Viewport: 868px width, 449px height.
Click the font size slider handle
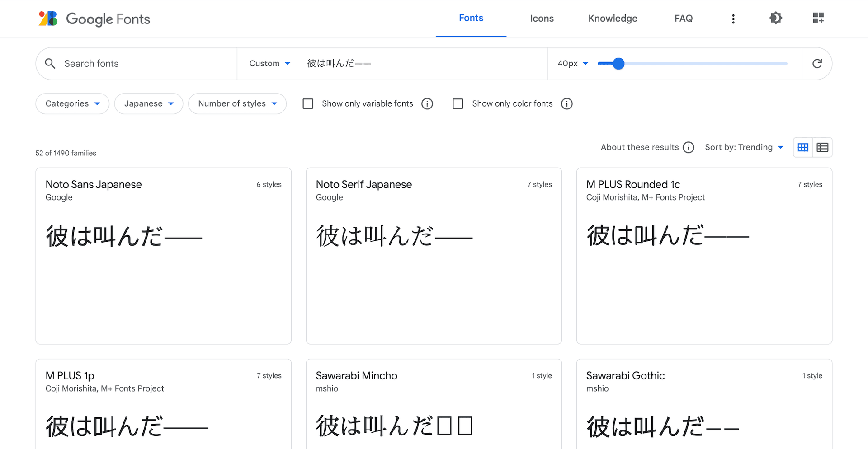click(618, 64)
